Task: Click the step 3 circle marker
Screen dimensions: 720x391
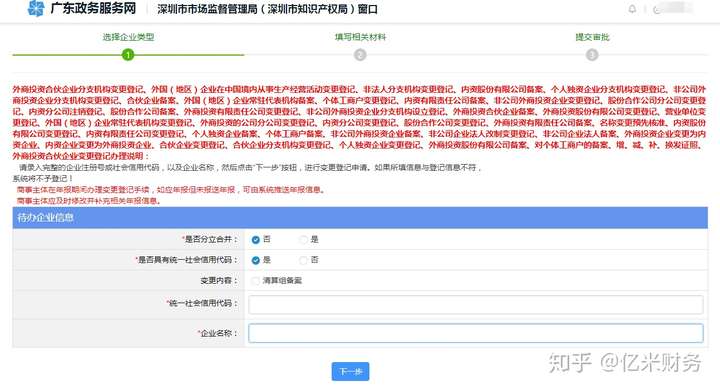Action: coord(592,55)
